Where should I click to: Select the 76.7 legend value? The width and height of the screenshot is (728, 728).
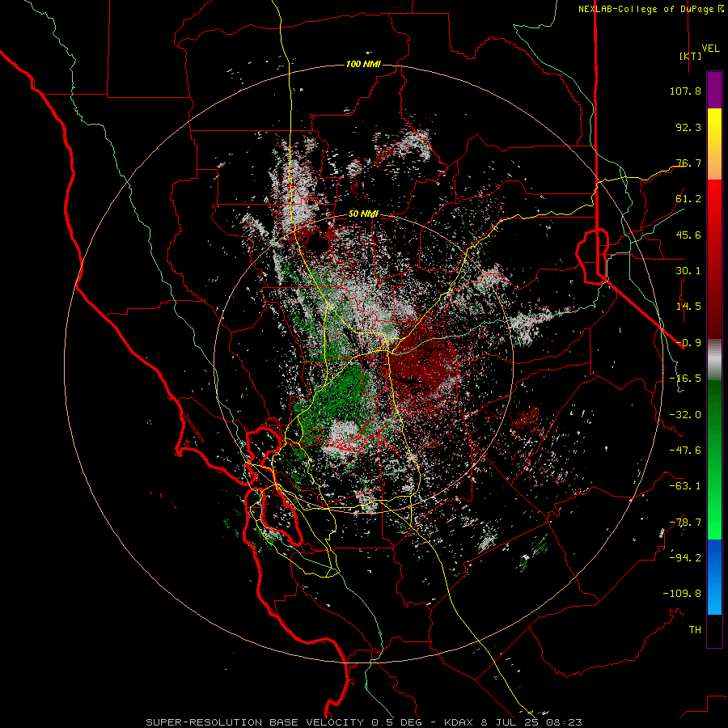click(x=688, y=163)
